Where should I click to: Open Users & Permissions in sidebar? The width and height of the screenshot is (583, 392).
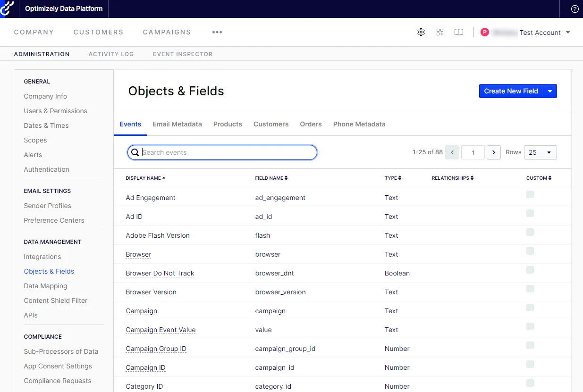click(x=55, y=111)
